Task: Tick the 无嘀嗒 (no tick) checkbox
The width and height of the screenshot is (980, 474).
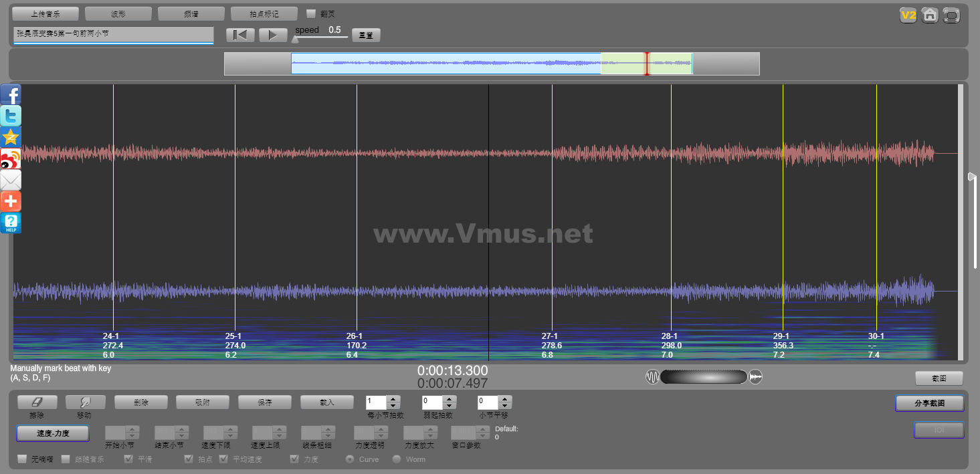Action: click(22, 459)
